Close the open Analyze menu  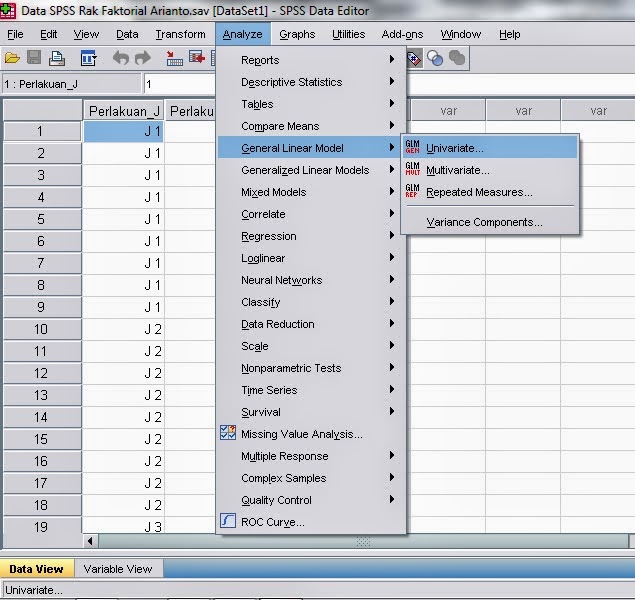click(x=243, y=34)
